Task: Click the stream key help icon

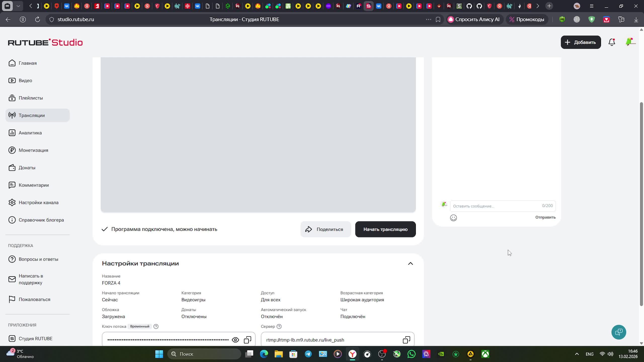Action: point(156,326)
